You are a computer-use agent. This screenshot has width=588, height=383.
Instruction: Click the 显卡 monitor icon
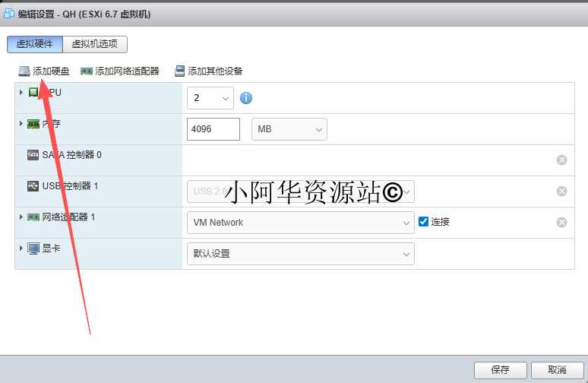33,248
